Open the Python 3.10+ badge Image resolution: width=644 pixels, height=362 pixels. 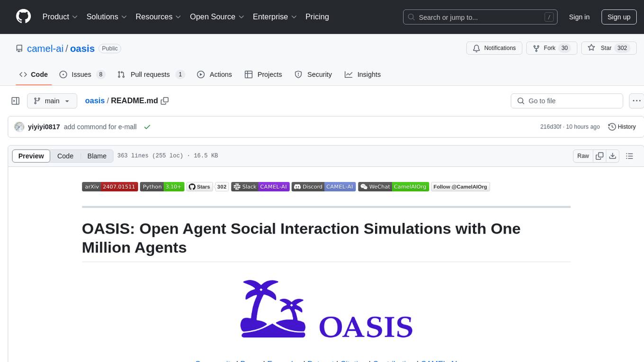pos(162,187)
